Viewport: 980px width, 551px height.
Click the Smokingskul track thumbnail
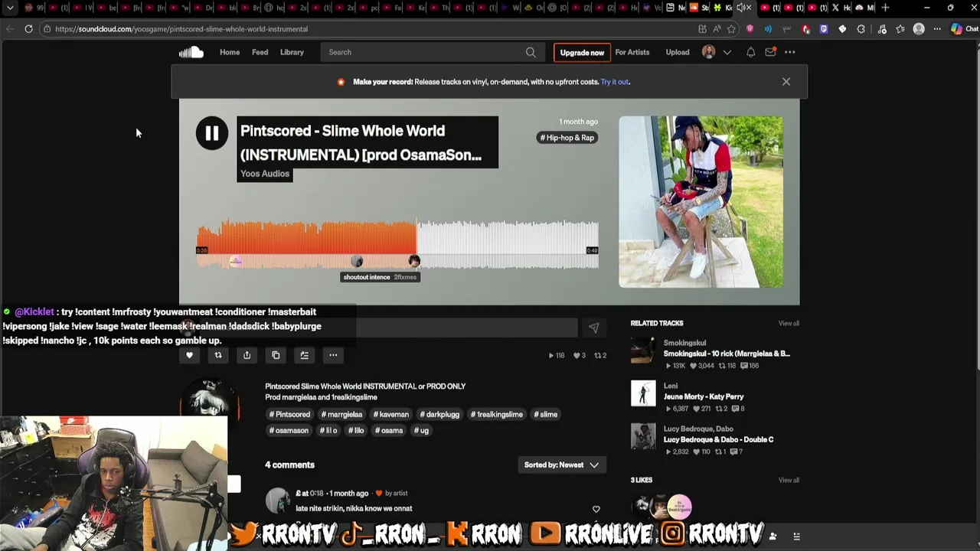click(x=643, y=350)
